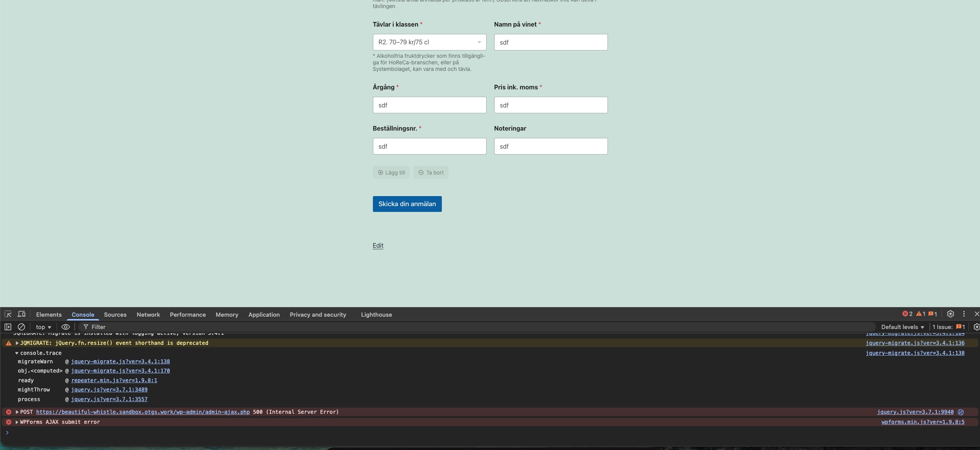This screenshot has height=450, width=980.
Task: Click the Namn på vinet input field
Action: [x=550, y=42]
